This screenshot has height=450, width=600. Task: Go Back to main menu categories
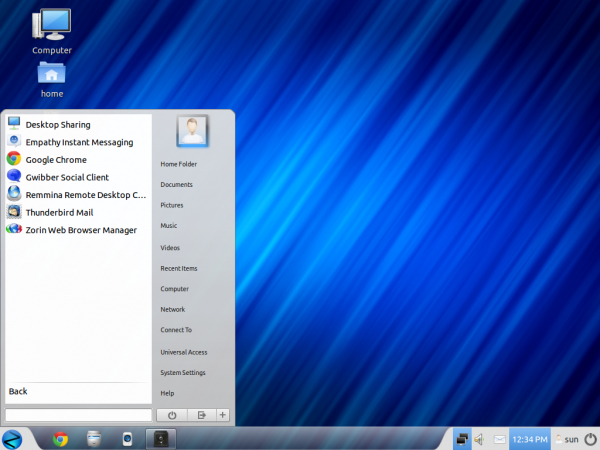[x=18, y=391]
